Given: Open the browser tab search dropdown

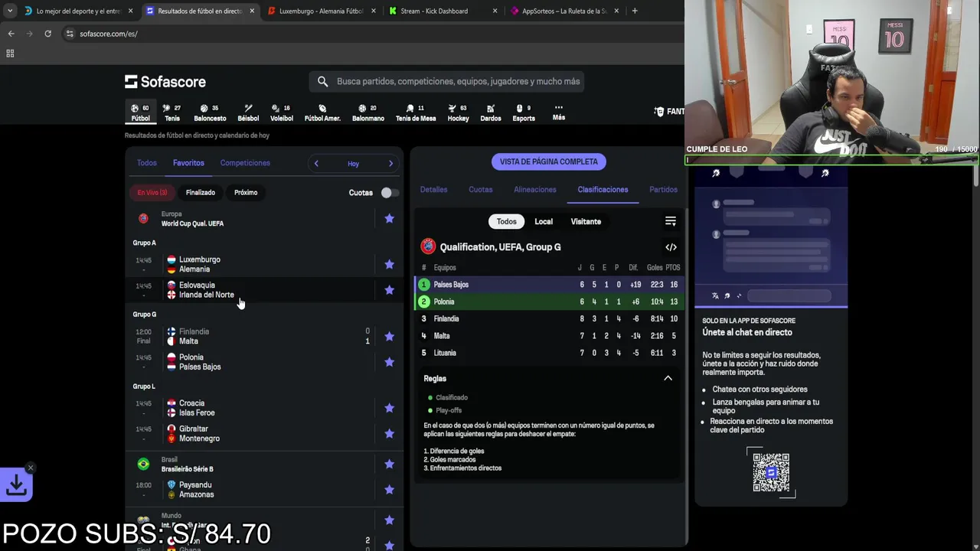Looking at the screenshot, I should 10,11.
